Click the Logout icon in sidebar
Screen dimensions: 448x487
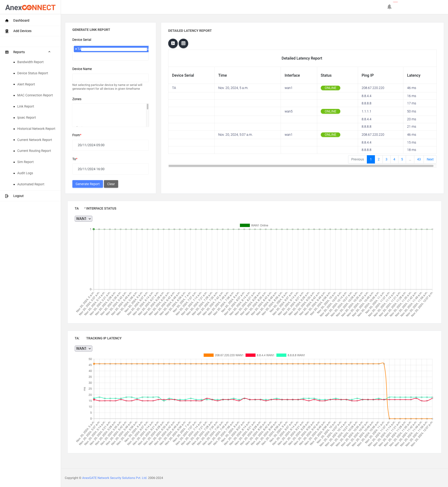pyautogui.click(x=7, y=196)
